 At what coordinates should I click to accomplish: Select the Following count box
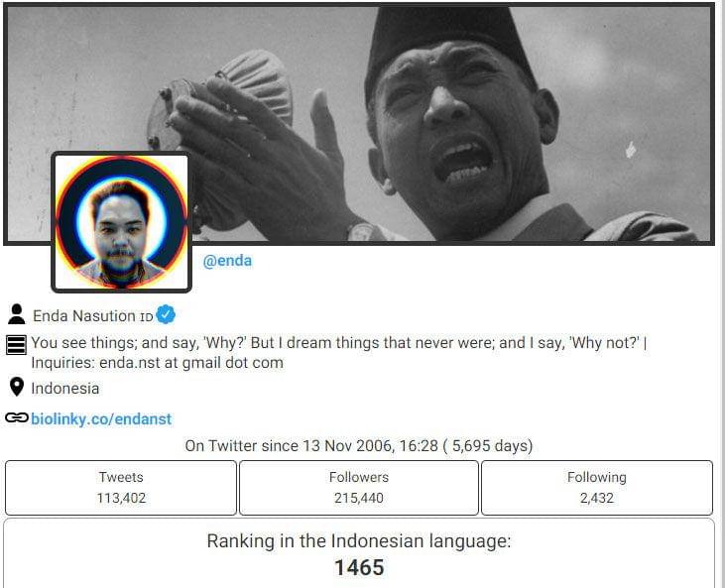pos(597,488)
